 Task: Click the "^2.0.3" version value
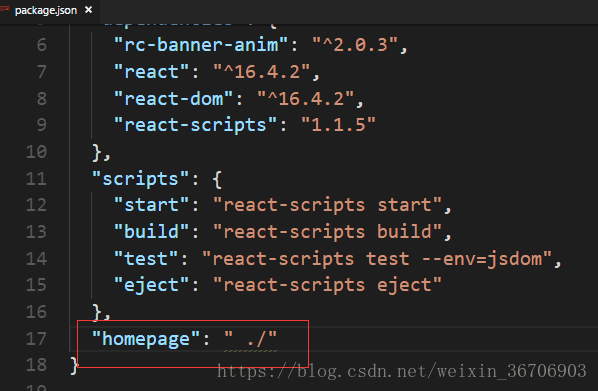[355, 45]
